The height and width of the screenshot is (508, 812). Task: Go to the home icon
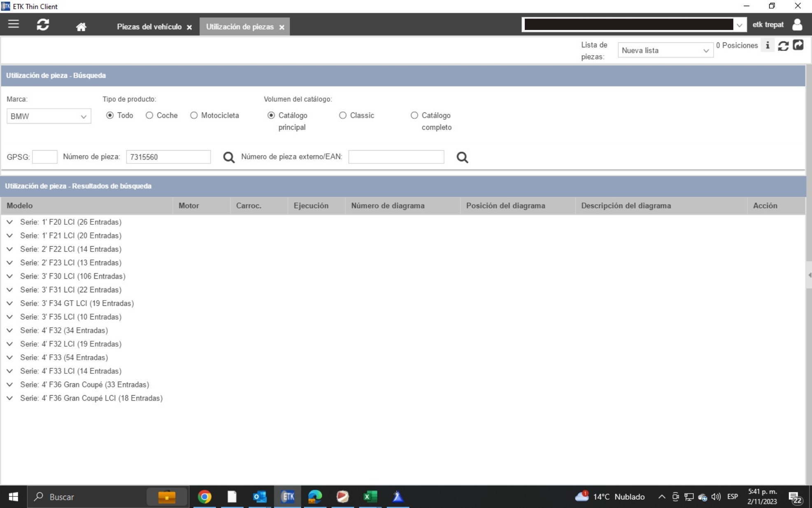(x=81, y=27)
